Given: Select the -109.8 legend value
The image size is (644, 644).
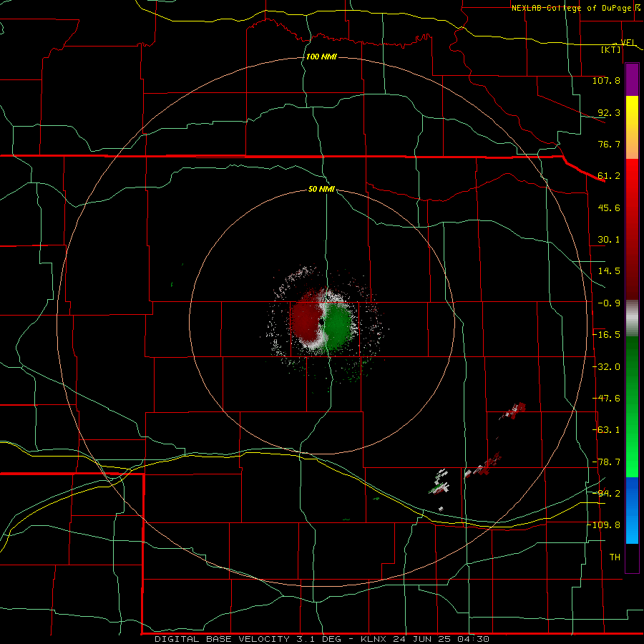Looking at the screenshot, I should point(604,525).
